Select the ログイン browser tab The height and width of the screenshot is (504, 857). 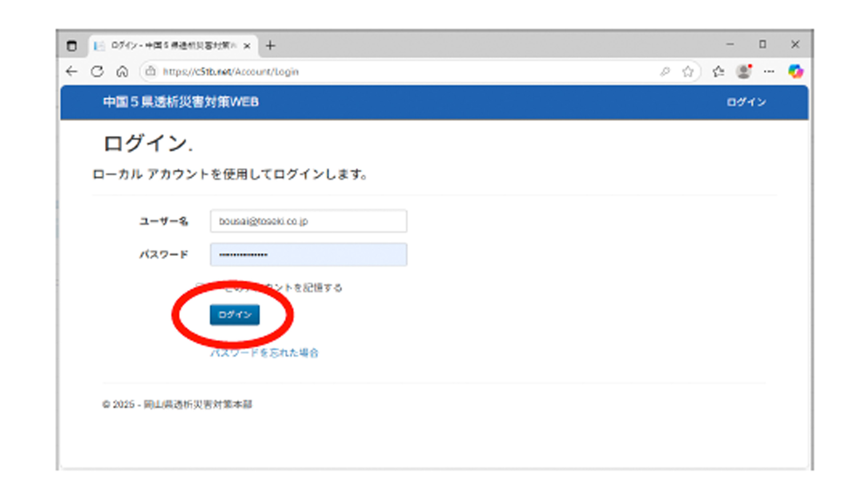[173, 46]
